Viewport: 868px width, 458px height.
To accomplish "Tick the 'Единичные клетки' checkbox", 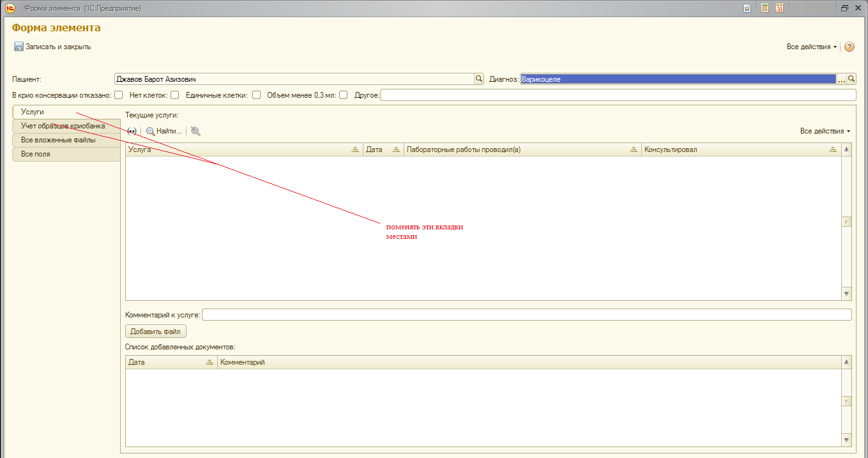I will [256, 95].
